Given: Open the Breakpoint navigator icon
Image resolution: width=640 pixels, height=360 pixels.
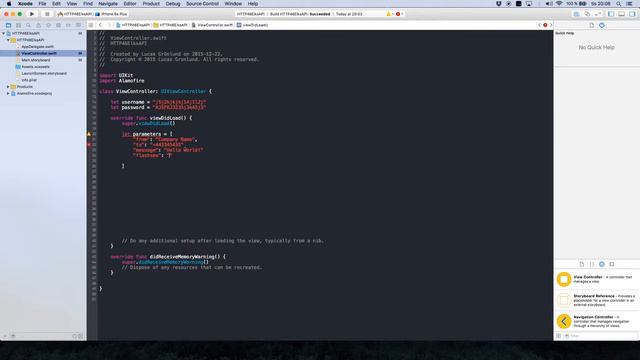Looking at the screenshot, I should 68,25.
